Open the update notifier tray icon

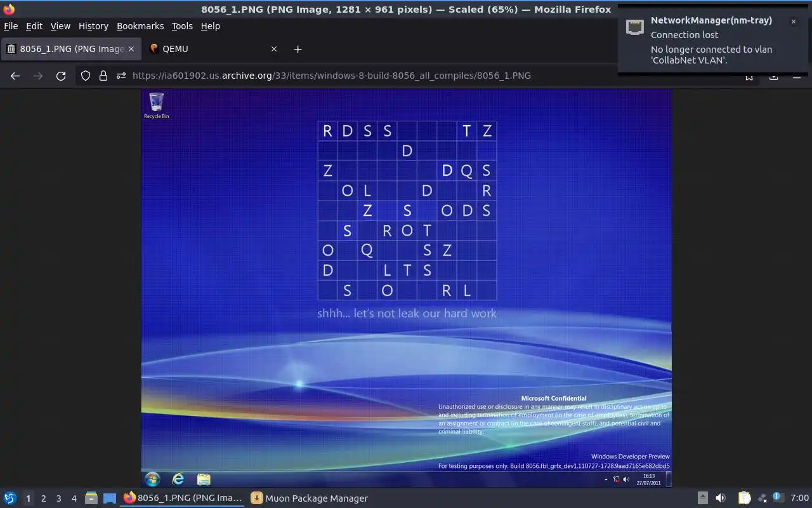pyautogui.click(x=778, y=498)
